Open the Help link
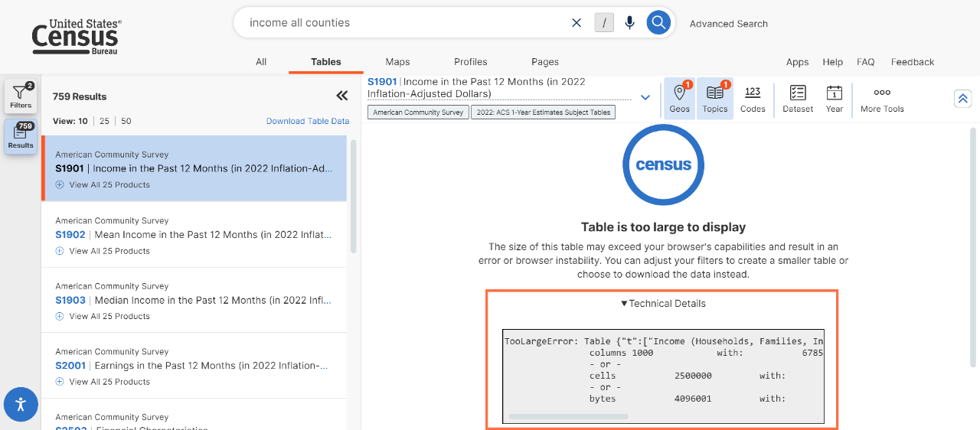 click(x=833, y=62)
